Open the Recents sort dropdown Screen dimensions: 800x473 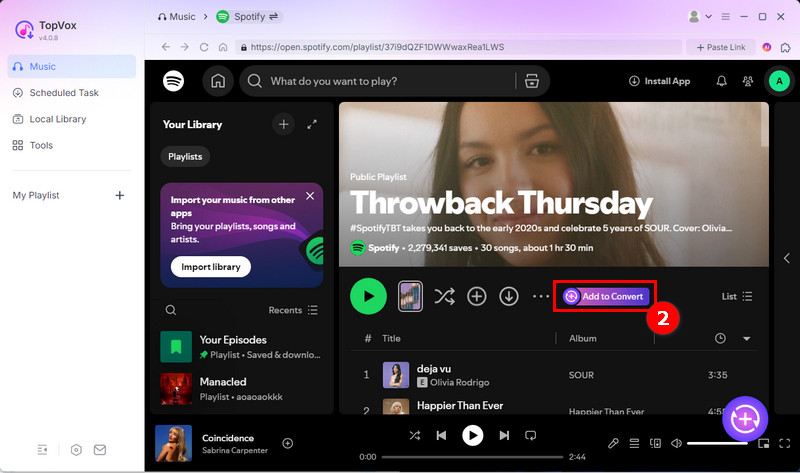click(x=293, y=310)
